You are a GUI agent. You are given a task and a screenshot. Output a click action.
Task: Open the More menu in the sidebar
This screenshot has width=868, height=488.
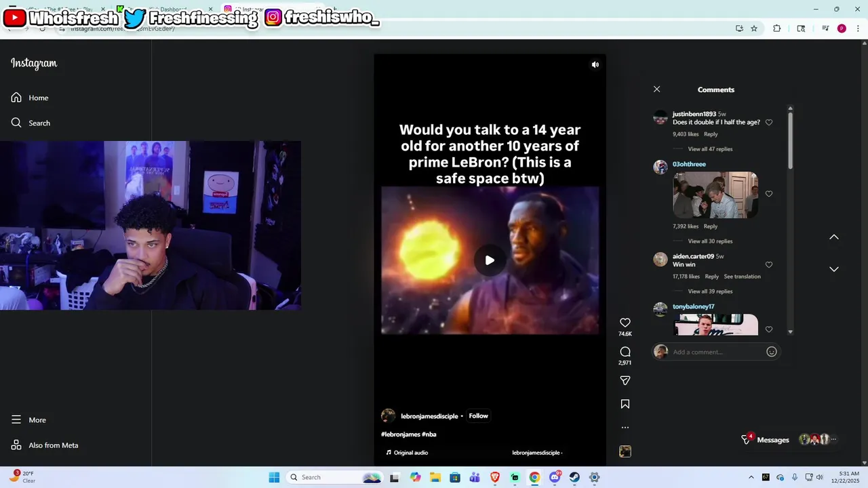pyautogui.click(x=28, y=420)
